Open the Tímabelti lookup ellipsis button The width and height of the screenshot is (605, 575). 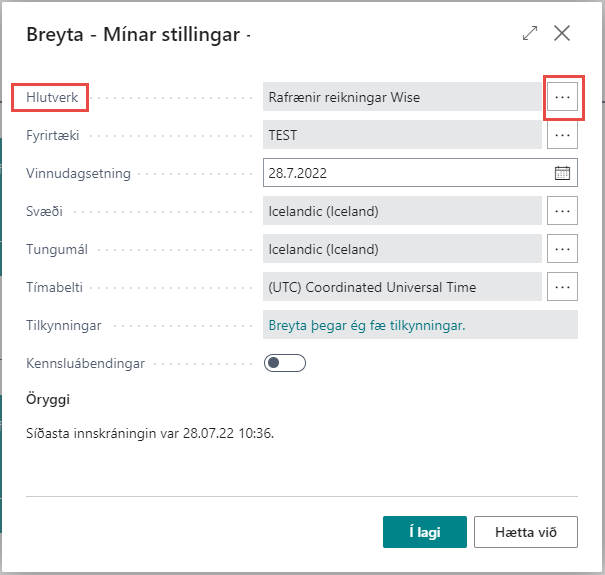click(x=563, y=287)
